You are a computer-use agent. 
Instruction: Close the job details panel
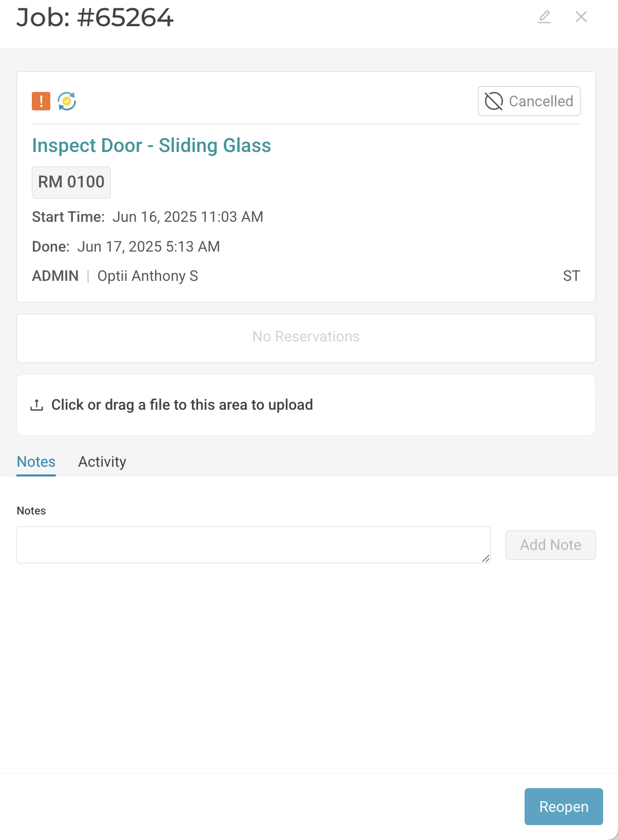point(581,17)
